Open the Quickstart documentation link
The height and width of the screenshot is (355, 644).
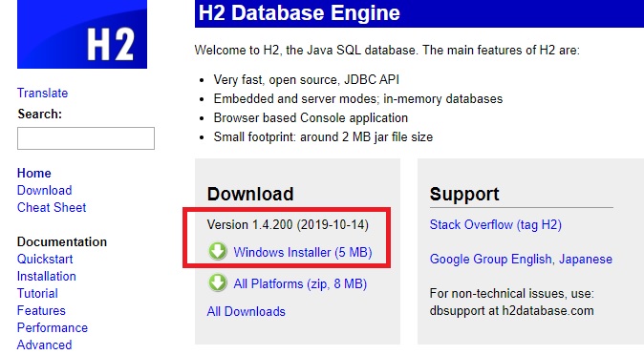[x=45, y=259]
